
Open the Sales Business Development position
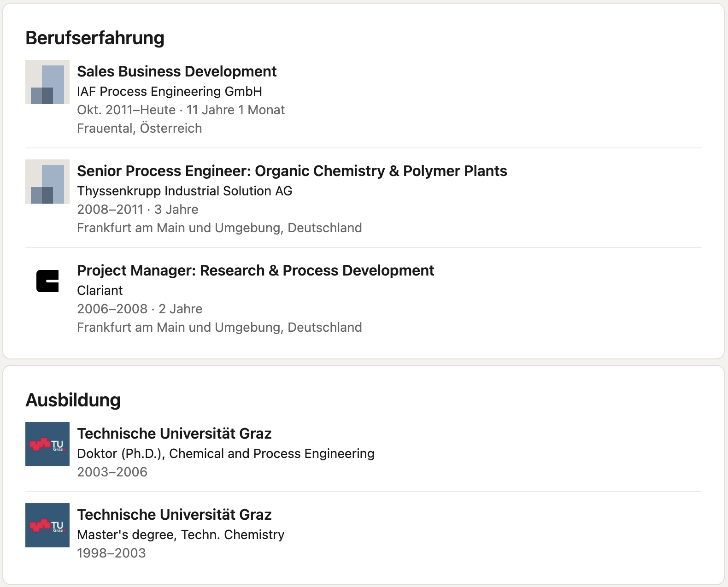[x=176, y=71]
